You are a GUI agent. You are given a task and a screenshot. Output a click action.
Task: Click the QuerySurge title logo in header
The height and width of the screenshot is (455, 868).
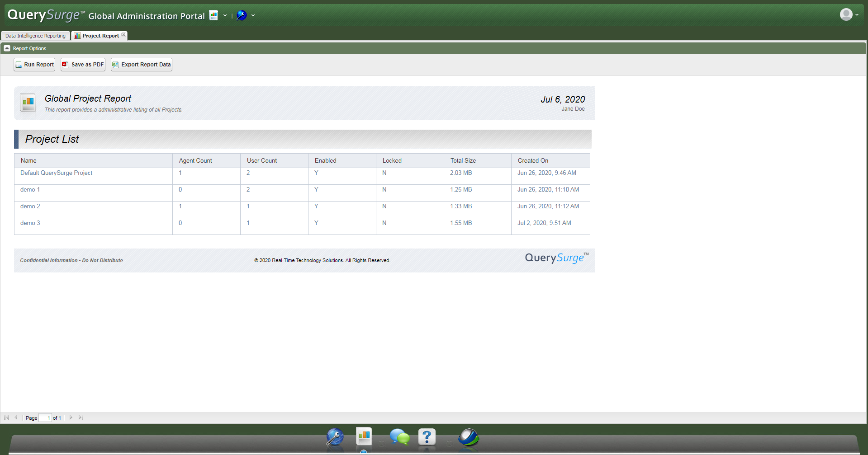pos(46,15)
